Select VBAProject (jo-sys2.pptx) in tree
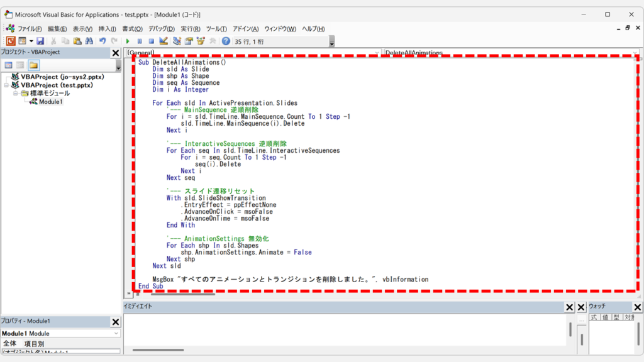Viewport: 644px width, 362px height. pos(62,77)
